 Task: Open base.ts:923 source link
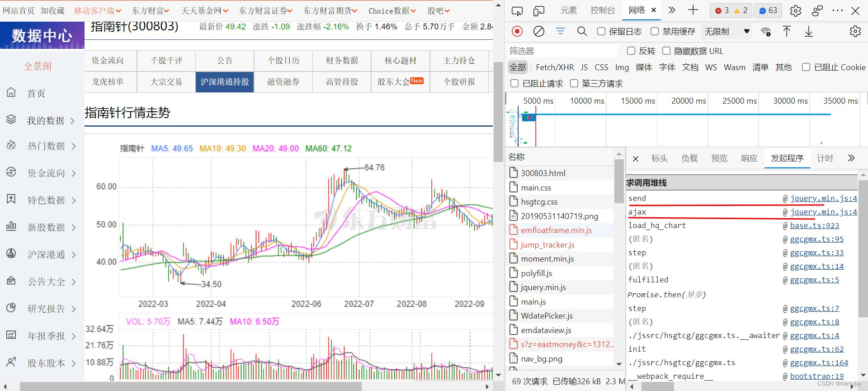(x=815, y=225)
